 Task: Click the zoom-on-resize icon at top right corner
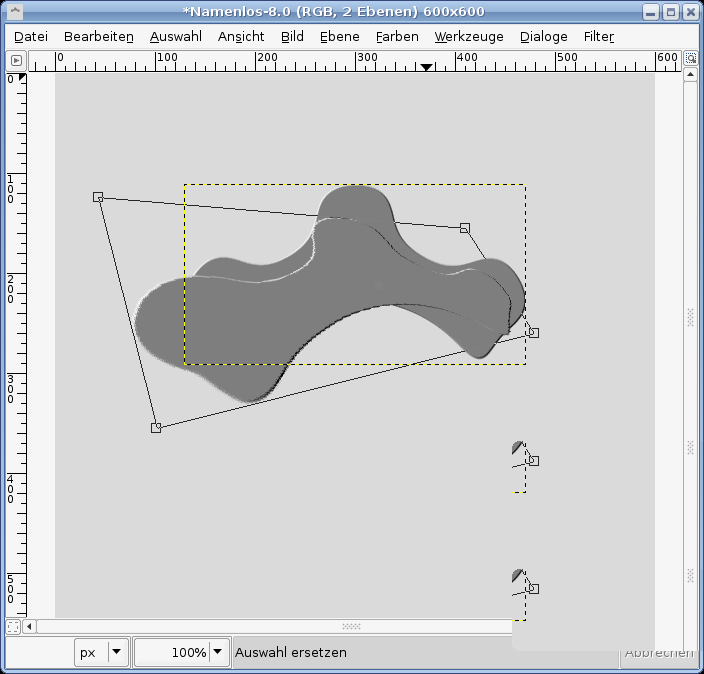(691, 58)
